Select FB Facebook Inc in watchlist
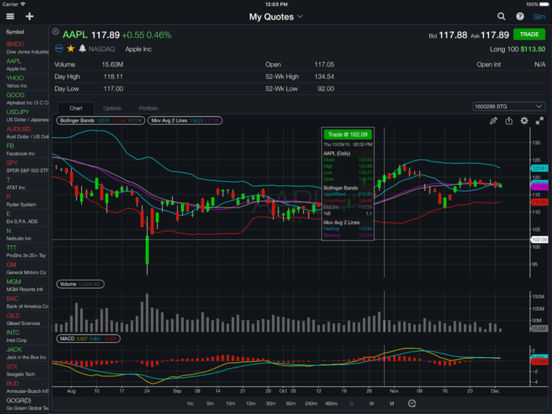552x414 pixels. tap(25, 149)
